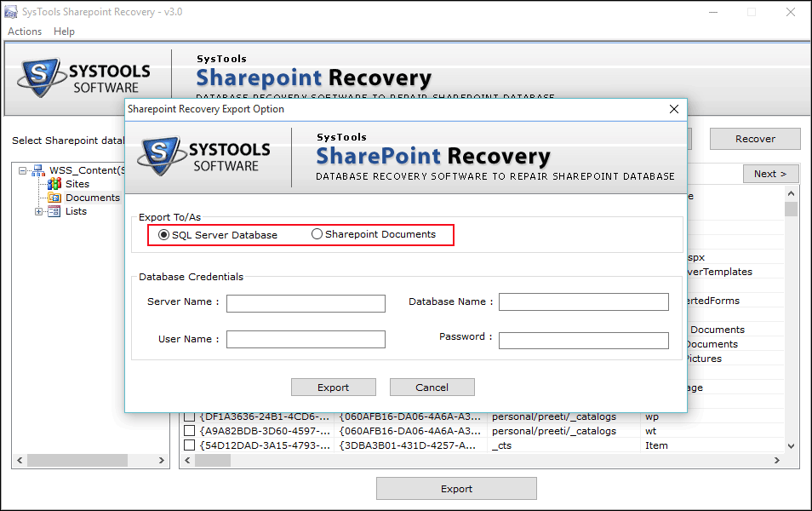Tick checkbox for row {54D12DAD-3A15-4793-...

coord(190,445)
